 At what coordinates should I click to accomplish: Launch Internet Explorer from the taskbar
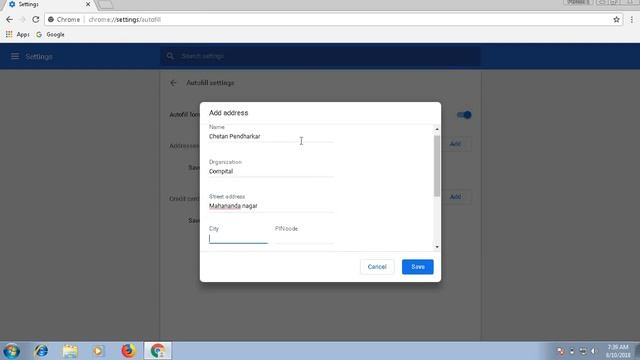41,351
